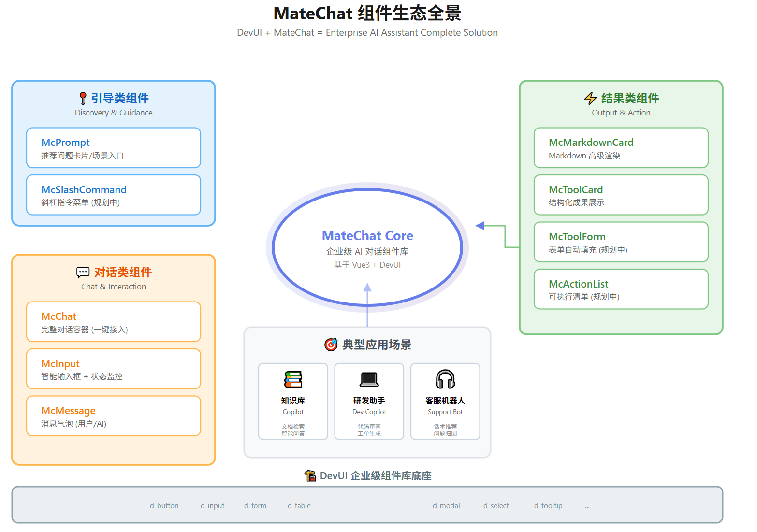Screen dimensions: 757x532
Task: Select the McSlashCommand card
Action: (114, 195)
